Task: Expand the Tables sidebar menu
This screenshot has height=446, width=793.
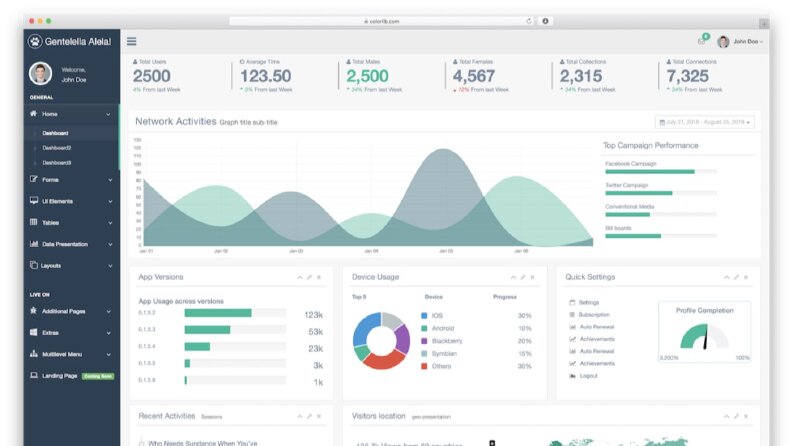Action: (x=71, y=222)
